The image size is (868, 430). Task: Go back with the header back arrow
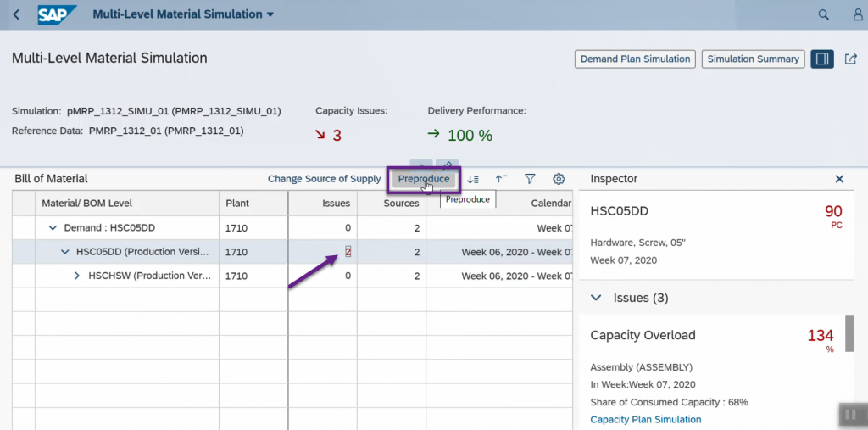pos(16,14)
